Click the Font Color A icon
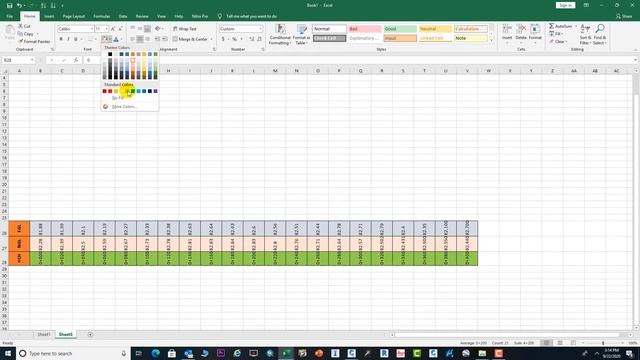The width and height of the screenshot is (640, 360). tap(116, 39)
